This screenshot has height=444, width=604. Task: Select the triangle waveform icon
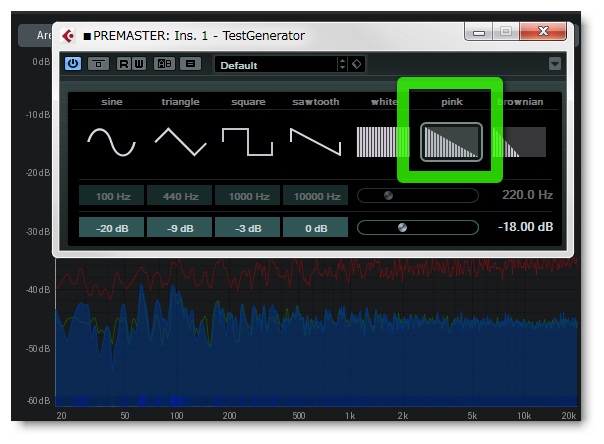tap(180, 142)
